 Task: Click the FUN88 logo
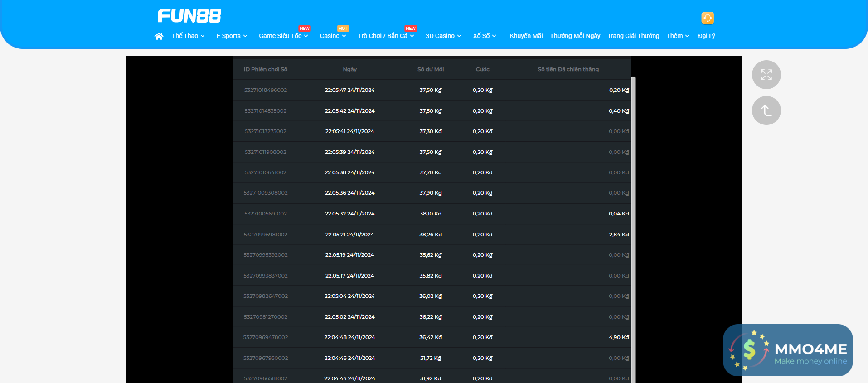pos(189,16)
